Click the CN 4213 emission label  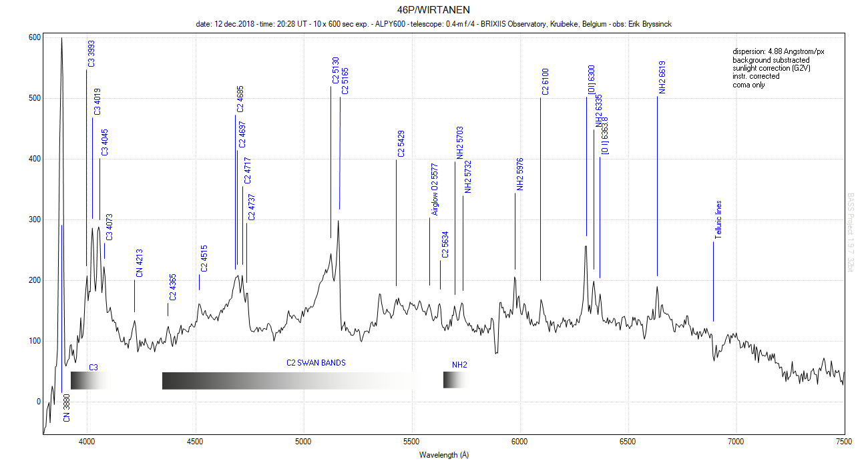pyautogui.click(x=140, y=264)
